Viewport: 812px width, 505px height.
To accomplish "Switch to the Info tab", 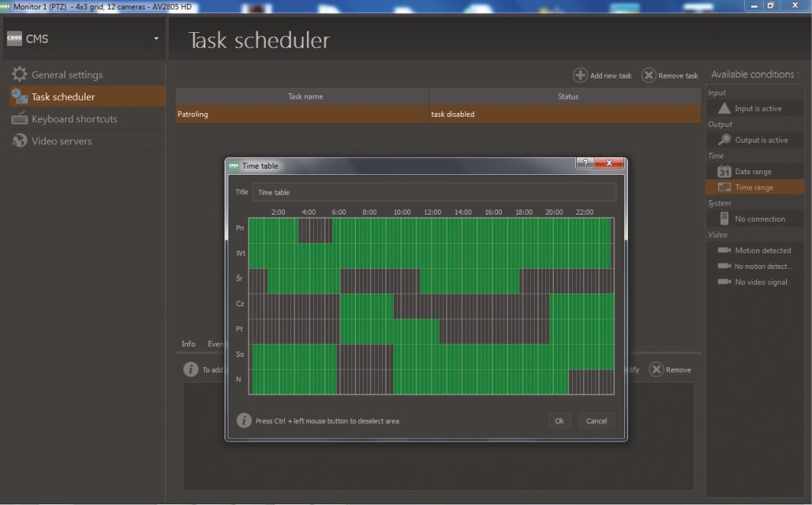I will click(188, 344).
